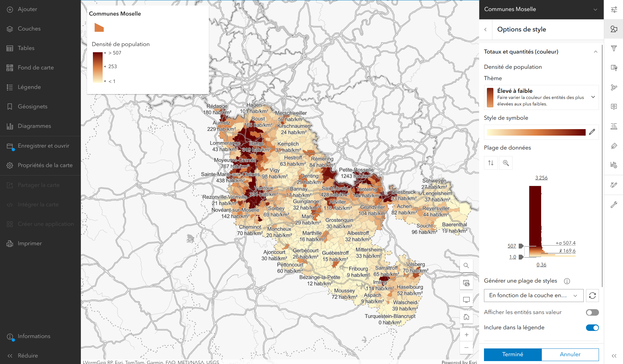Click the Style de symbole color ramp
The height and width of the screenshot is (364, 623).
[536, 132]
